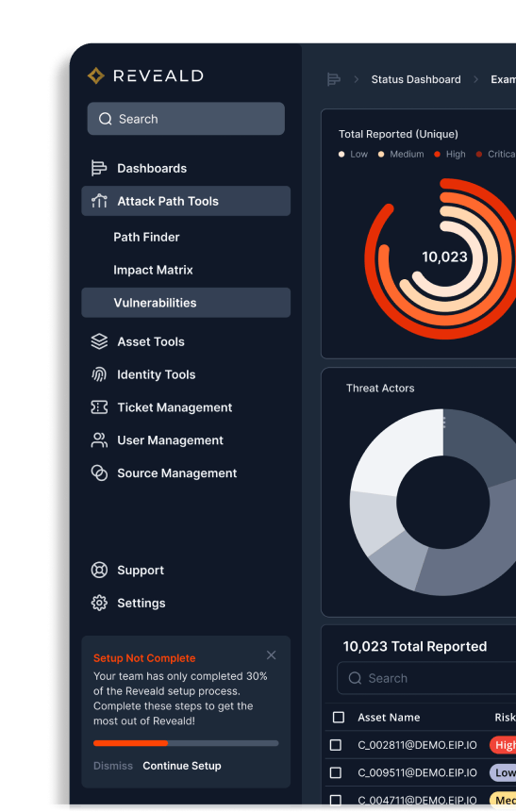Select the Identity Tools fingerprint icon

(x=99, y=374)
